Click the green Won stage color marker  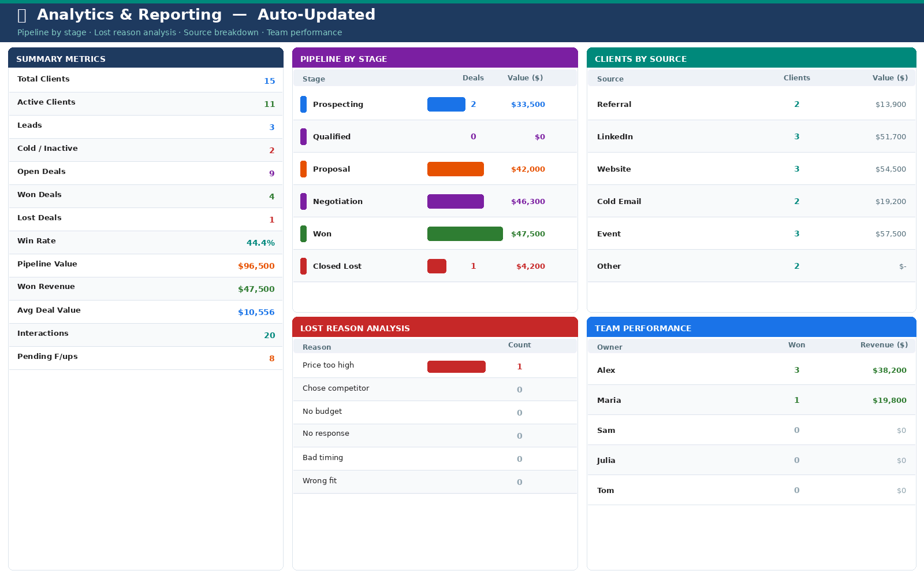303,234
